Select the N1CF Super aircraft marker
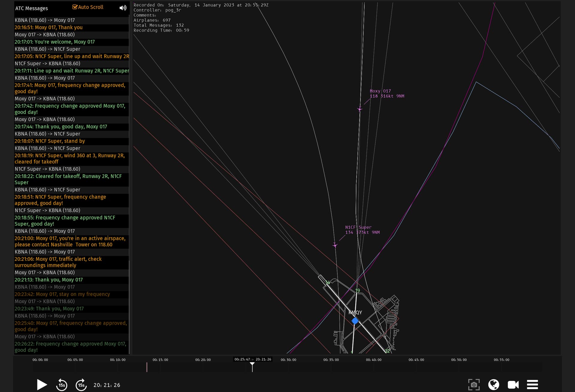The image size is (575, 392). pyautogui.click(x=335, y=245)
